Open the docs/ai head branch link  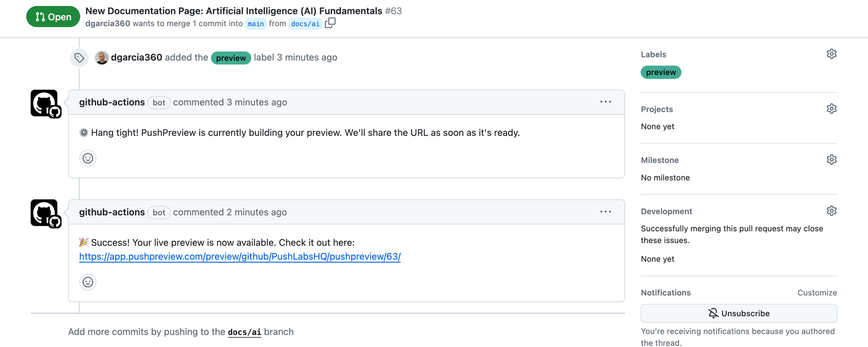click(305, 23)
